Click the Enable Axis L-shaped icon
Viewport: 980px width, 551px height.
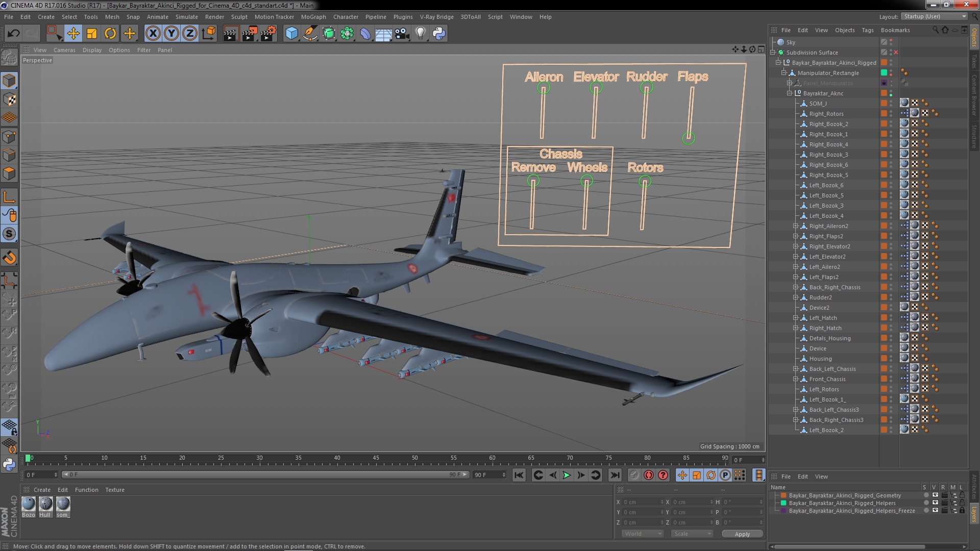[9, 197]
